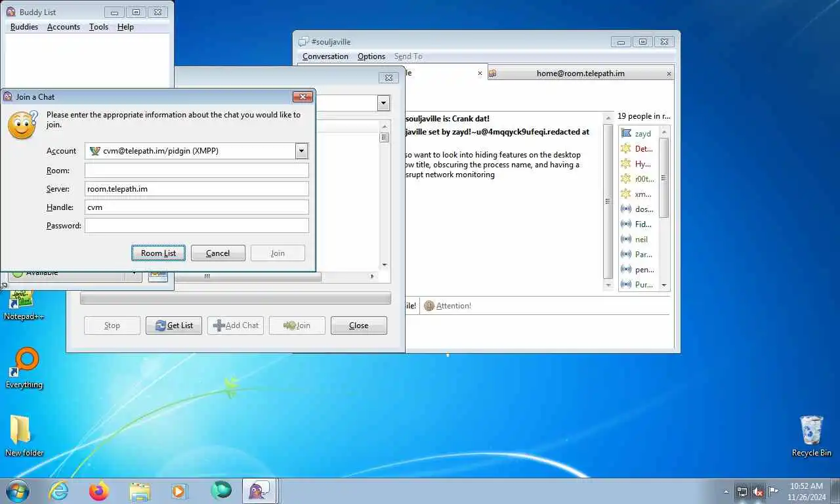Expand the Account dropdown in Join a Chat

click(x=301, y=151)
